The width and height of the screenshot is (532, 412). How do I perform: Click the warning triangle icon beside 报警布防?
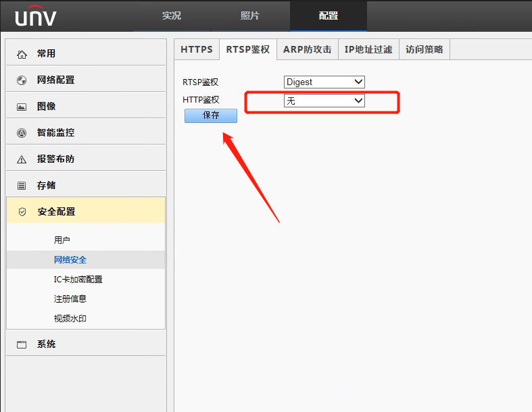[22, 159]
